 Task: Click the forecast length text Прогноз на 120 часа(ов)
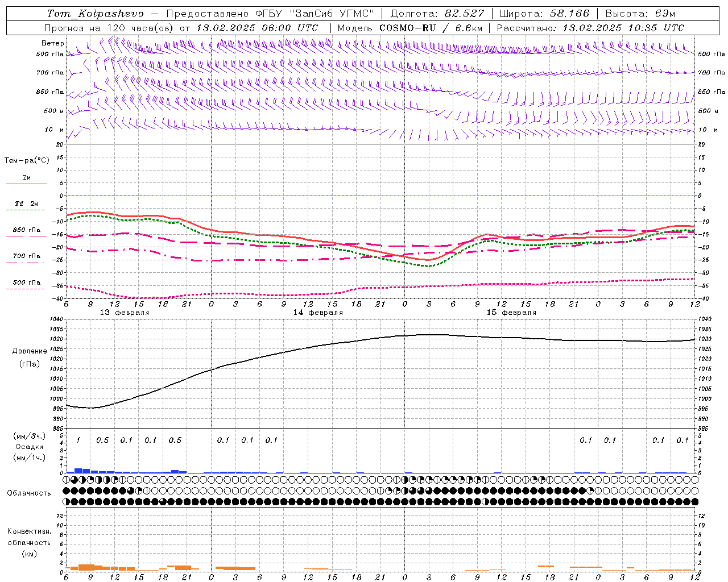[110, 28]
